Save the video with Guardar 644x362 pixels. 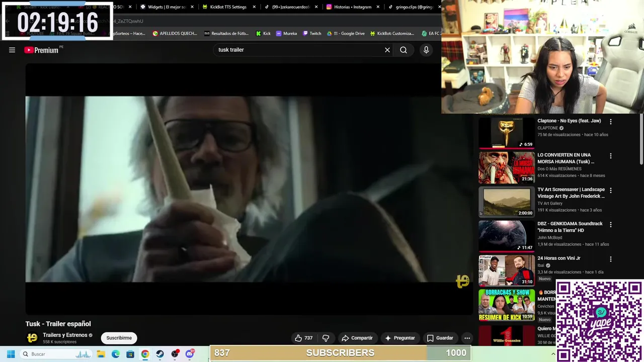click(440, 338)
